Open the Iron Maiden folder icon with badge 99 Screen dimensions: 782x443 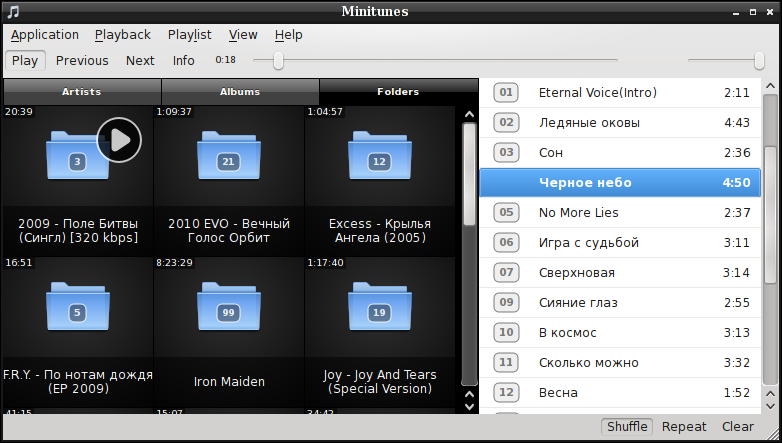pos(228,306)
